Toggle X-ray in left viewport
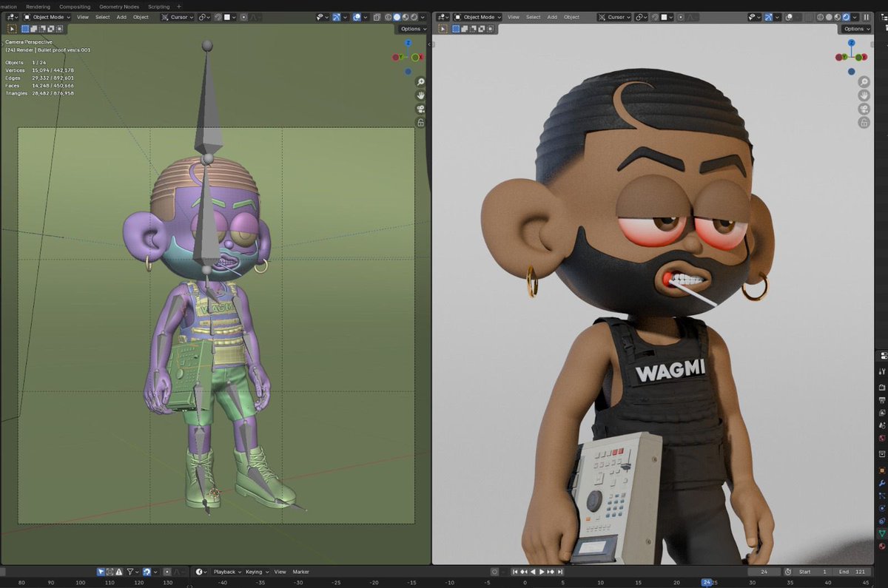 click(x=377, y=17)
